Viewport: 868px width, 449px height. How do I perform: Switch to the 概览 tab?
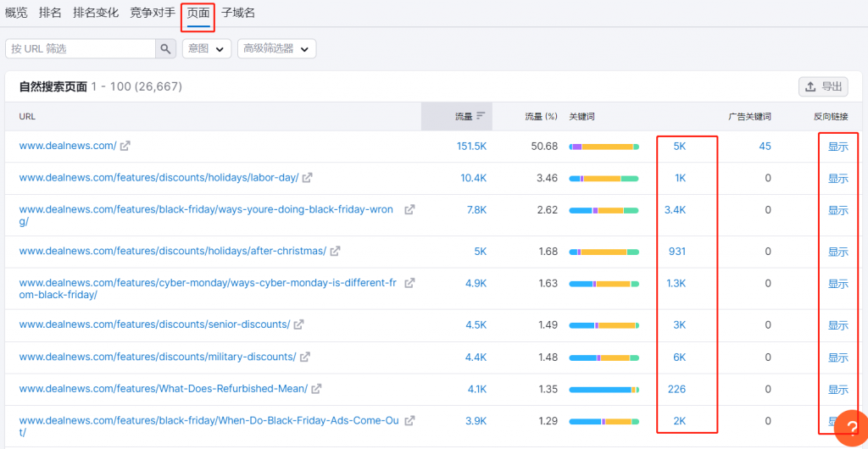(x=16, y=13)
